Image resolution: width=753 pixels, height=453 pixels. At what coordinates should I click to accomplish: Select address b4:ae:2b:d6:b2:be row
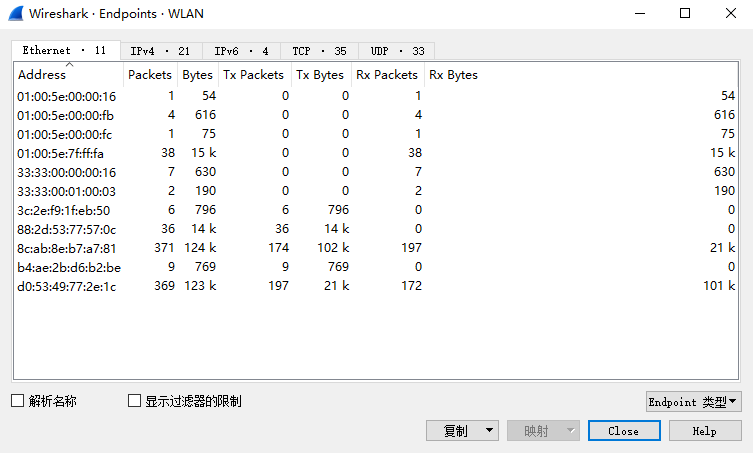pos(376,267)
